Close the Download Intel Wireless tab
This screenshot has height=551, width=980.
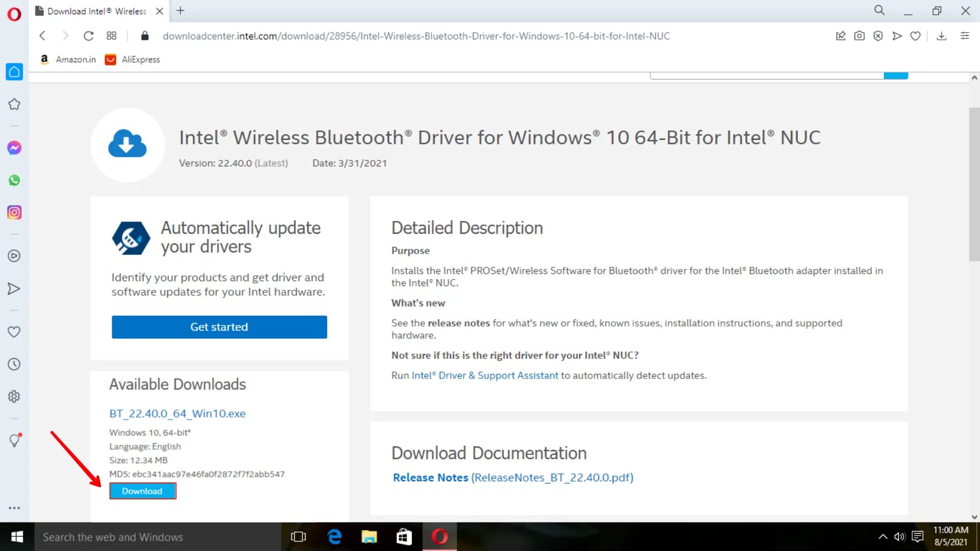(x=160, y=11)
